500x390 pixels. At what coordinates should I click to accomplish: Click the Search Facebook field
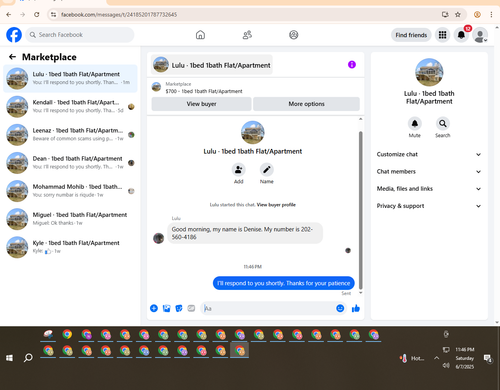coord(80,35)
